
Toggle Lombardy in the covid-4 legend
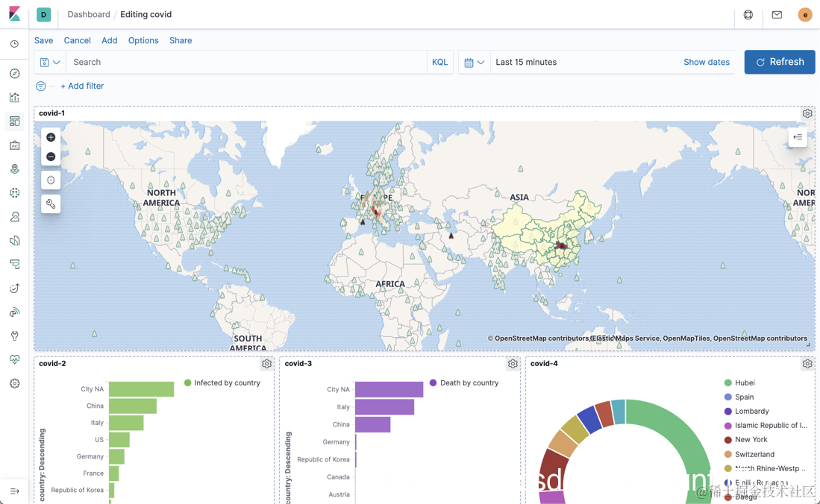tap(746, 411)
